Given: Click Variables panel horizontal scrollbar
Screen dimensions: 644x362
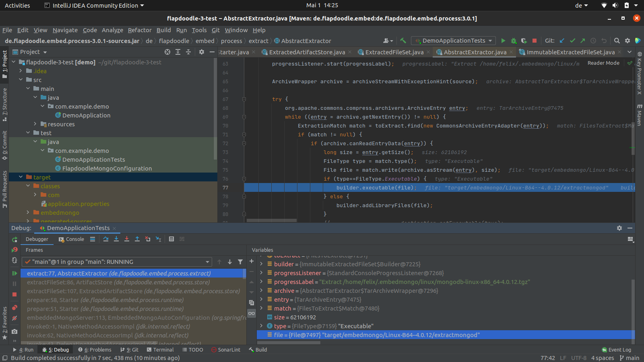Looking at the screenshot, I should (289, 343).
